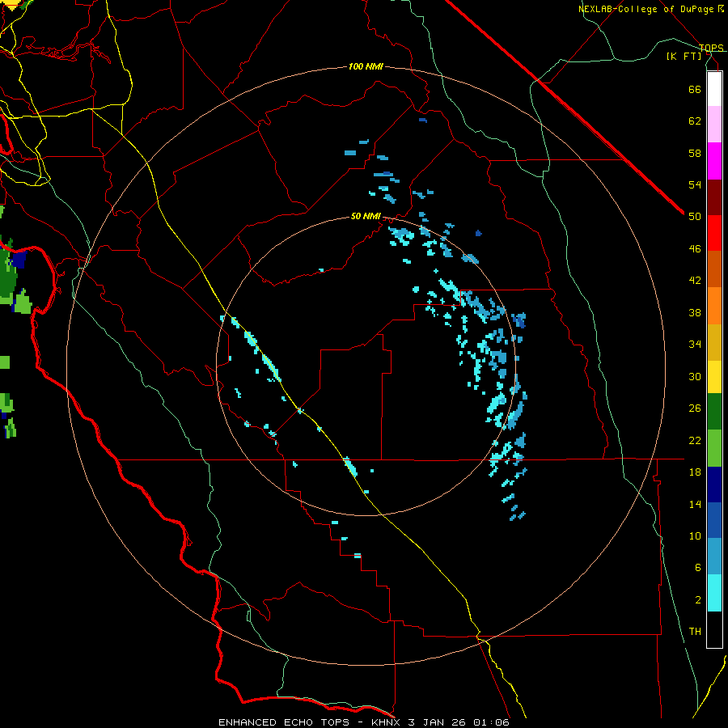Click the '10' value on the scale
Viewport: 728px width, 728px height.
tap(695, 536)
